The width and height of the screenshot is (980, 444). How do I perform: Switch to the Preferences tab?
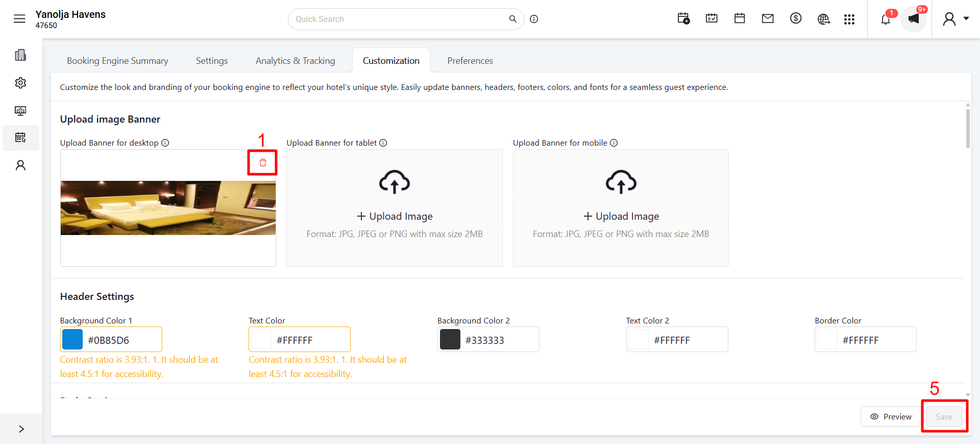point(470,61)
